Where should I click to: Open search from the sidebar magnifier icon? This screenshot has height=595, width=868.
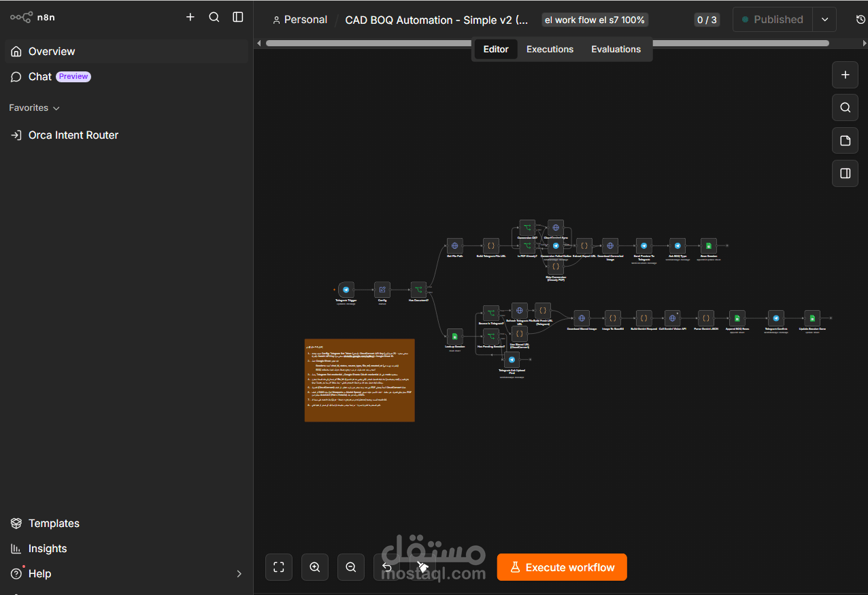pos(214,17)
